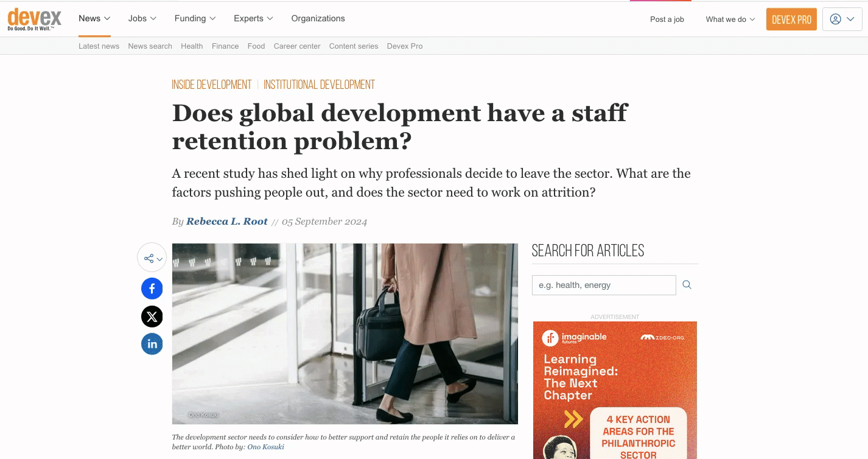This screenshot has width=868, height=459.
Task: Click the Institutional Development category
Action: (x=319, y=85)
